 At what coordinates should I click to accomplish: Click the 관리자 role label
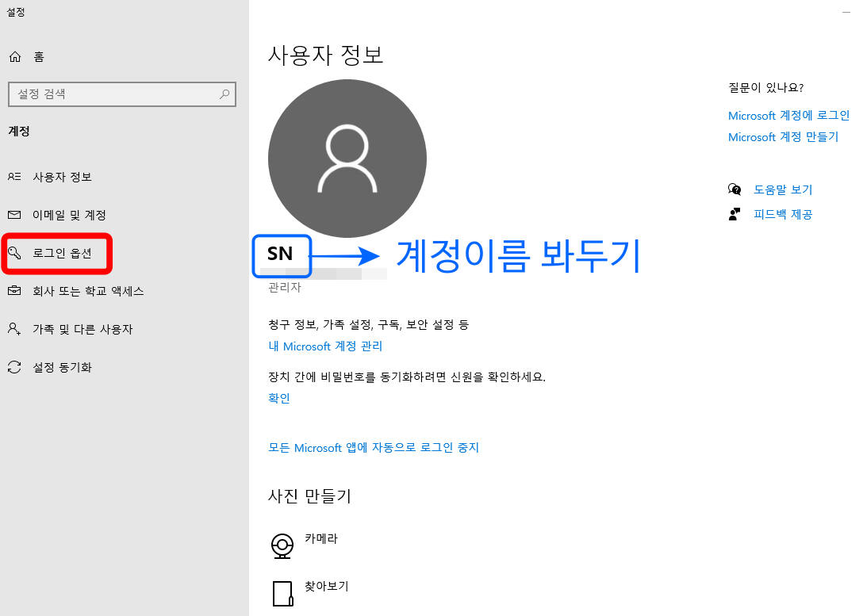tap(284, 287)
